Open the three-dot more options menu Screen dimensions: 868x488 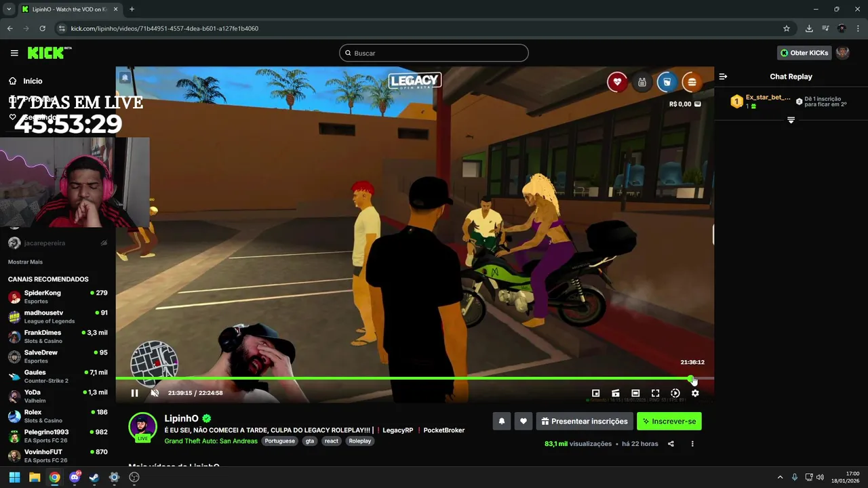tap(692, 444)
